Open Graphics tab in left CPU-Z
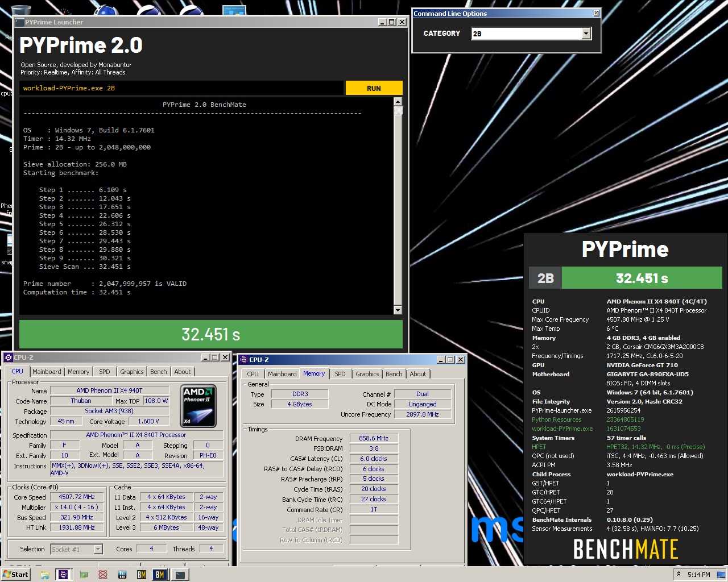This screenshot has height=582, width=728. point(132,372)
